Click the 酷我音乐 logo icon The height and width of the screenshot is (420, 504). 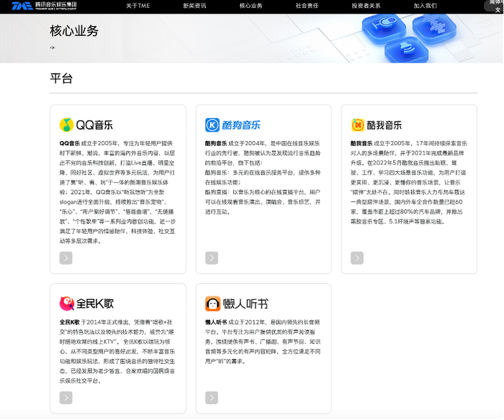358,125
